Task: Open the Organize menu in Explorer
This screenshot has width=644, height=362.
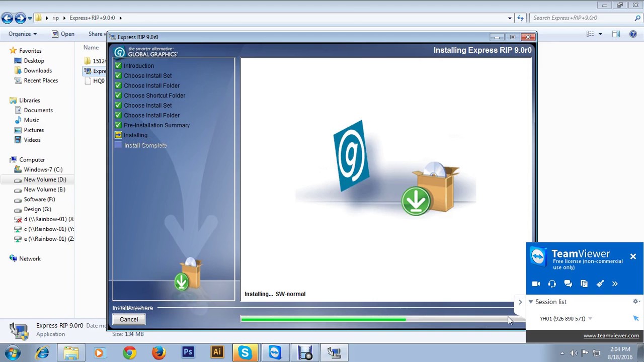Action: (23, 34)
